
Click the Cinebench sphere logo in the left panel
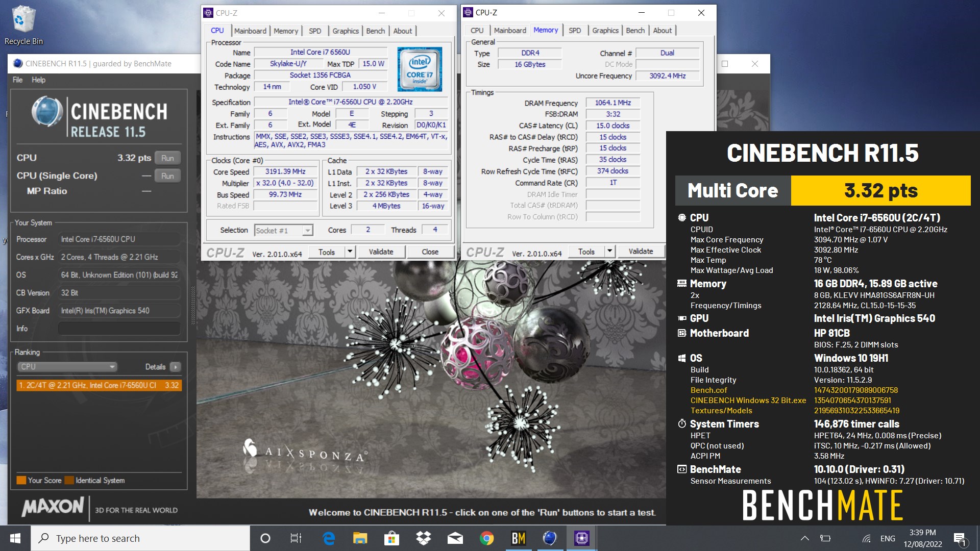pyautogui.click(x=47, y=112)
